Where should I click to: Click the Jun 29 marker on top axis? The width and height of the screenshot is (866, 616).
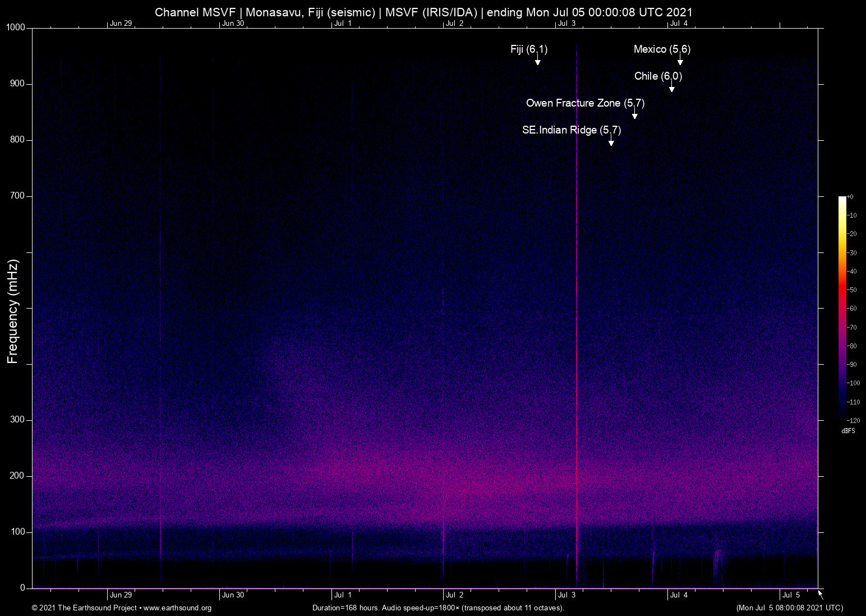pyautogui.click(x=121, y=23)
